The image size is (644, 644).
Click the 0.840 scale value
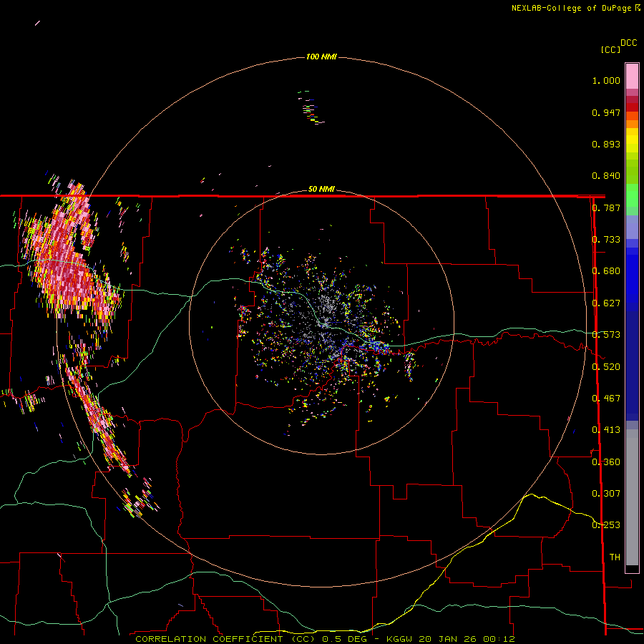606,176
